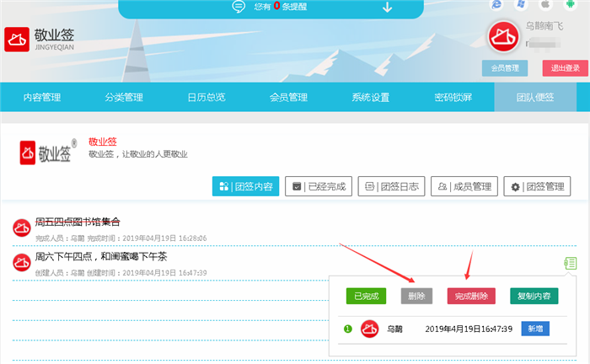Image resolution: width=590 pixels, height=364 pixels.
Task: Click the Android client icon
Action: coord(570,4)
